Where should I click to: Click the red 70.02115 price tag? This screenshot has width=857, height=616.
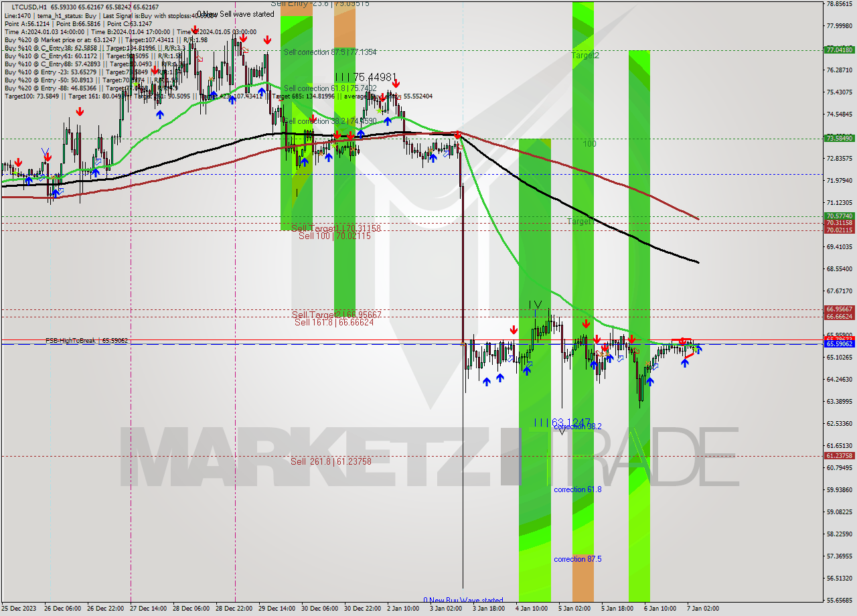click(840, 230)
